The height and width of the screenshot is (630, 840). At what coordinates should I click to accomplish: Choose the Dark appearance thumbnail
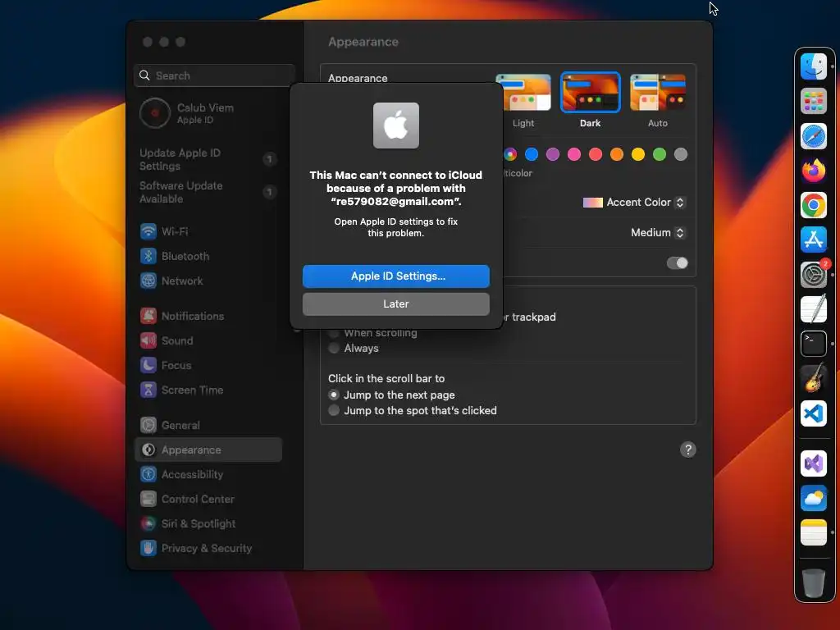click(590, 93)
